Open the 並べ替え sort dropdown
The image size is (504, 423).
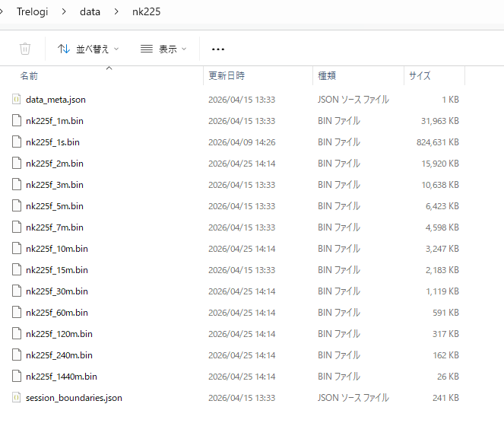(88, 49)
